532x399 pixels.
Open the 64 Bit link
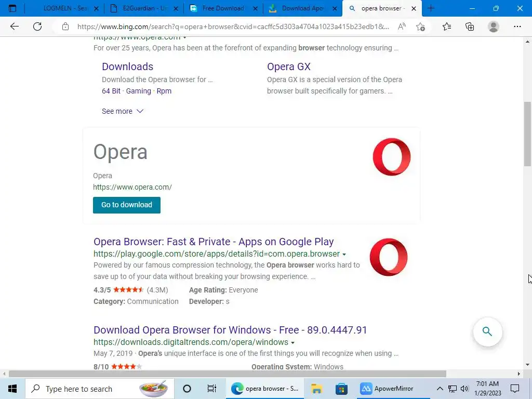(x=111, y=91)
